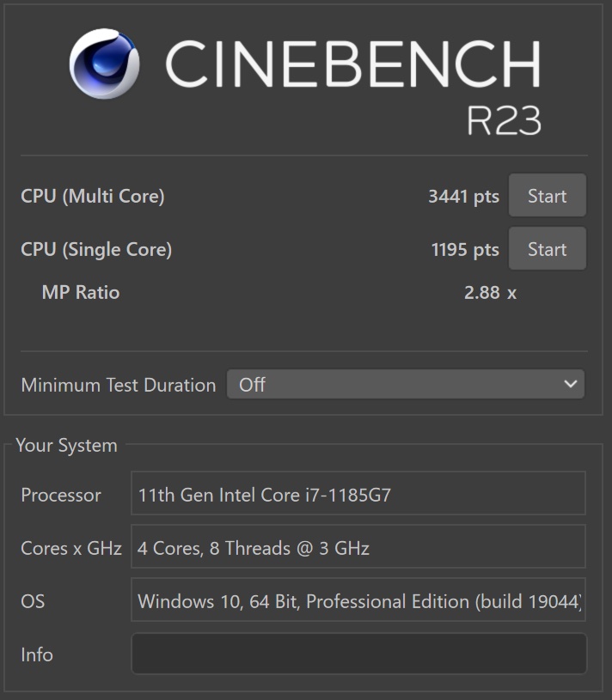The width and height of the screenshot is (612, 700).
Task: Click the CPU (Multi Core) label
Action: click(93, 197)
